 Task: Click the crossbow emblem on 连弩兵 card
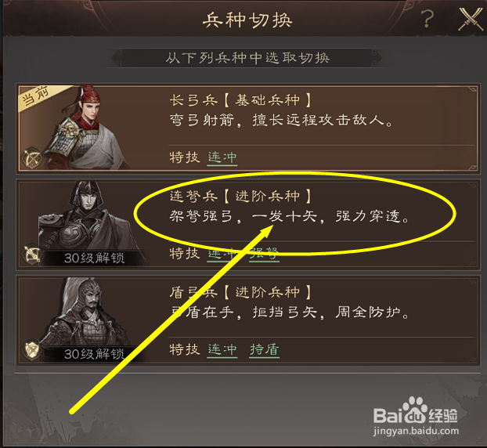(x=31, y=254)
